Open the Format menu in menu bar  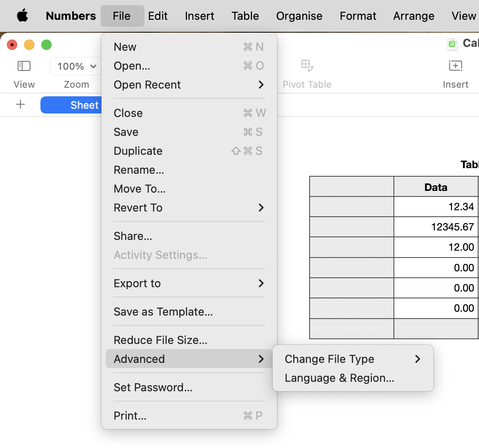[x=358, y=16]
